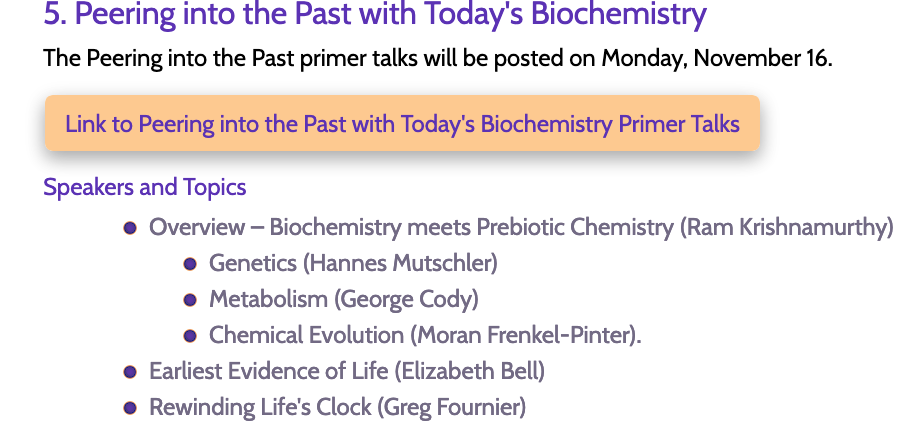
Task: Open the Peering into the Past Primer Talks link
Action: click(402, 124)
